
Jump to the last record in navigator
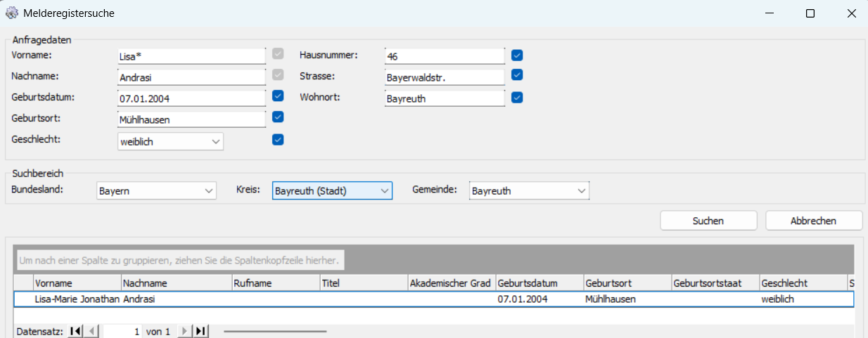click(200, 331)
